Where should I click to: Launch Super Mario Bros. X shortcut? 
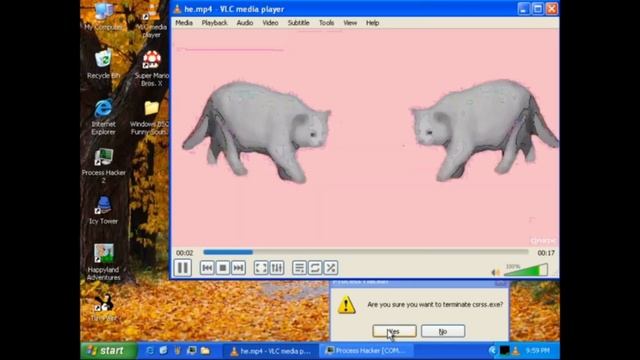click(151, 69)
